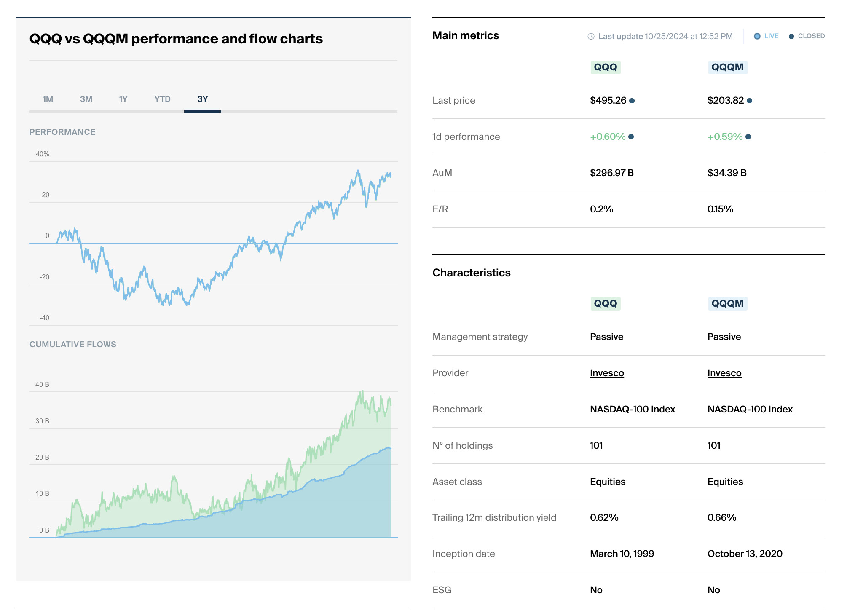This screenshot has width=847, height=616.
Task: Click the QQQ last price $495.26
Action: pyautogui.click(x=608, y=100)
